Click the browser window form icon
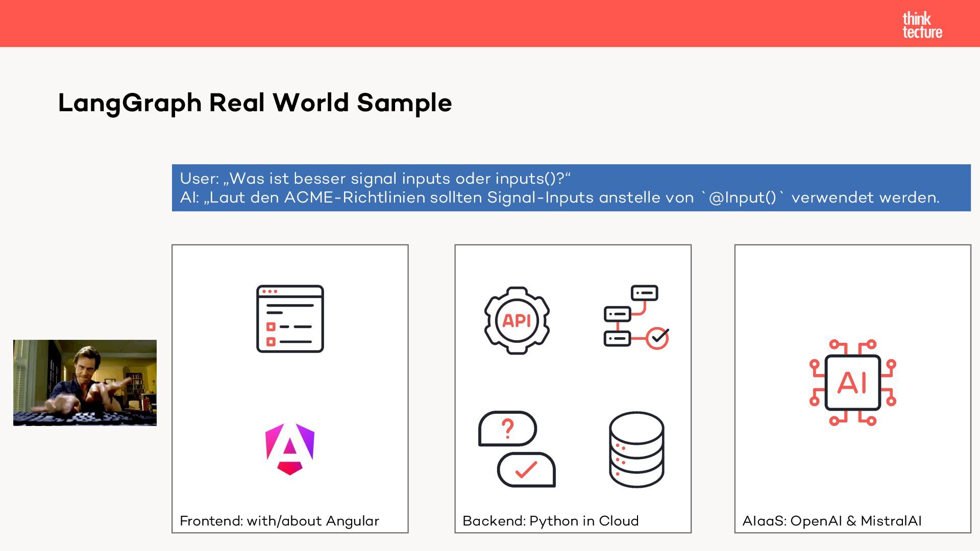Screen dimensions: 980x551 [x=290, y=319]
